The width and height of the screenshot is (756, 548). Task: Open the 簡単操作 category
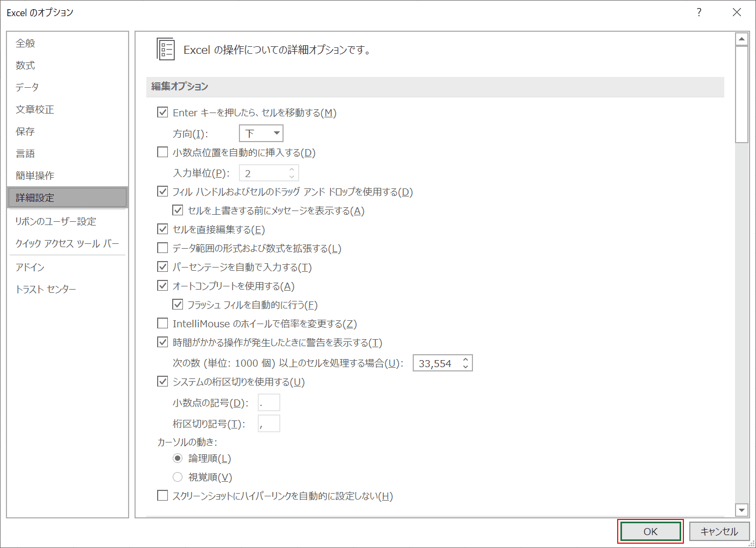tap(67, 175)
